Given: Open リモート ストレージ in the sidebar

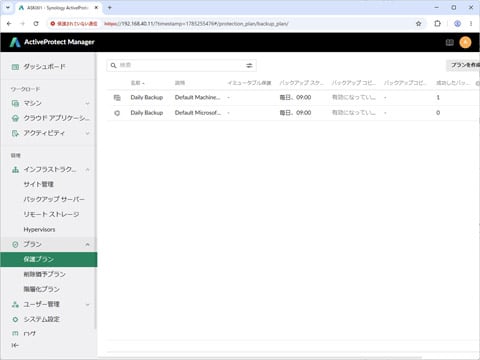Looking at the screenshot, I should [51, 214].
